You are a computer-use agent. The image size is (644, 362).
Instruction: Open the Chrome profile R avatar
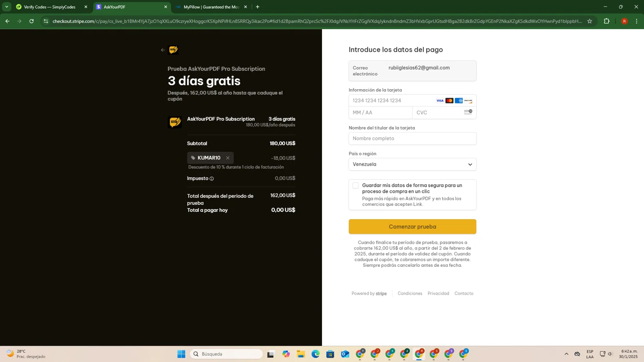pyautogui.click(x=624, y=21)
